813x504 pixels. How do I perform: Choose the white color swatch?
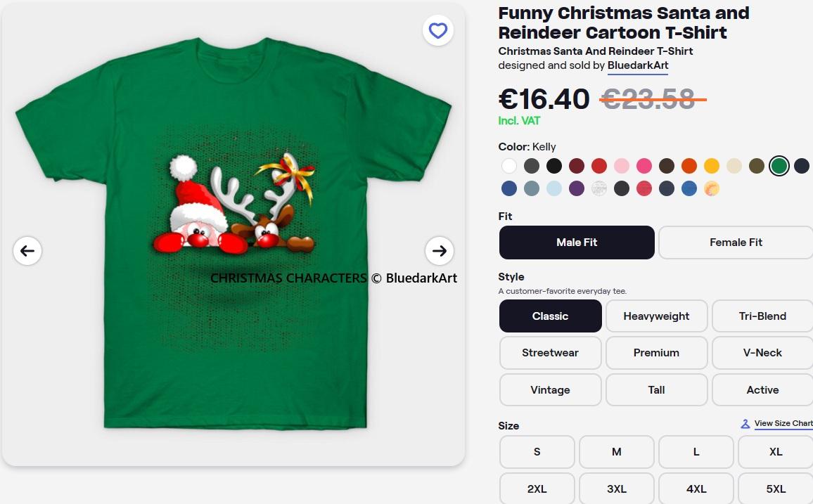[509, 166]
